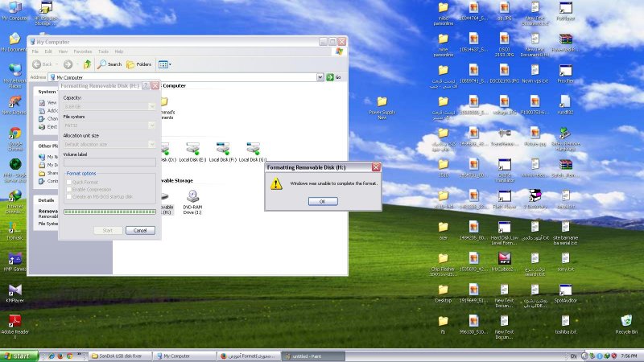Image resolution: width=644 pixels, height=362 pixels.
Task: Open the Favorites menu in My Computer
Action: coord(83,51)
